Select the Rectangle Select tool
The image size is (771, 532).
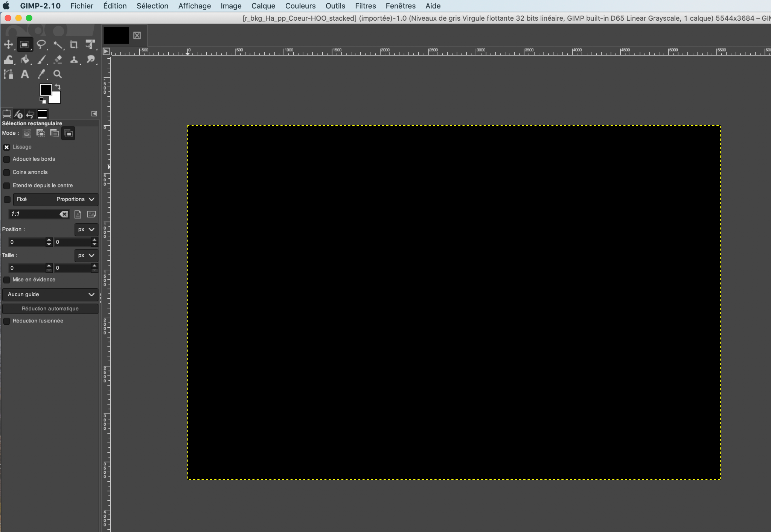pos(24,45)
